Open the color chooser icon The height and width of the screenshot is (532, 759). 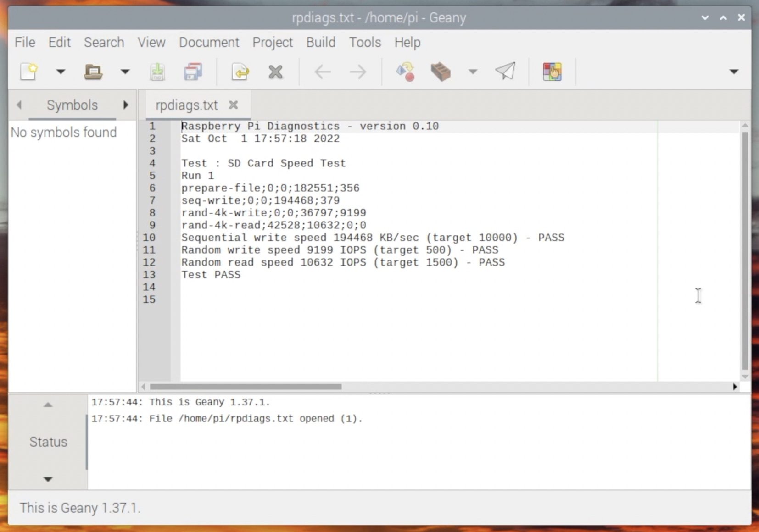(552, 72)
